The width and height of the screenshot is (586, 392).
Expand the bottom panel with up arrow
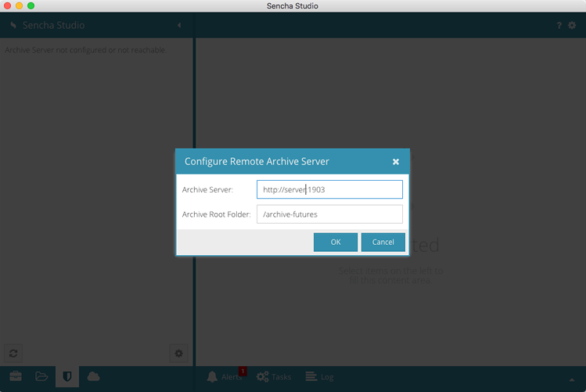coord(572,379)
